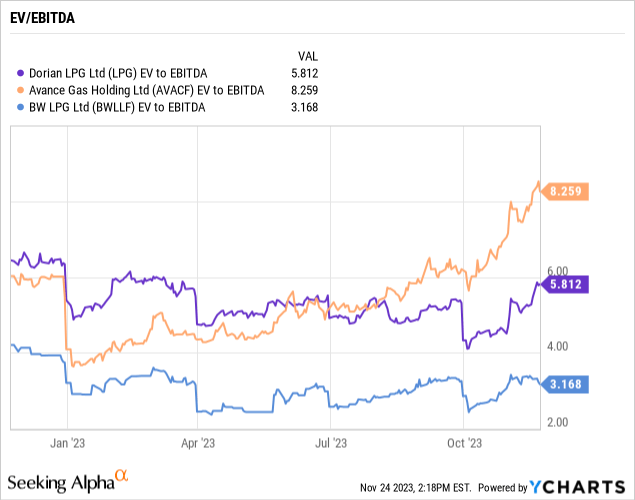
Task: Open the YCharts logo
Action: [x=577, y=487]
